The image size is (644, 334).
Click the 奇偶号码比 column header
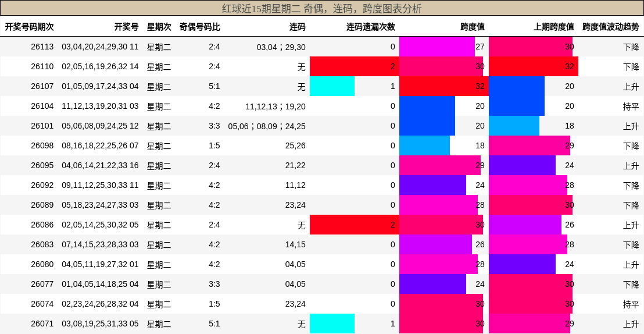[x=199, y=27]
